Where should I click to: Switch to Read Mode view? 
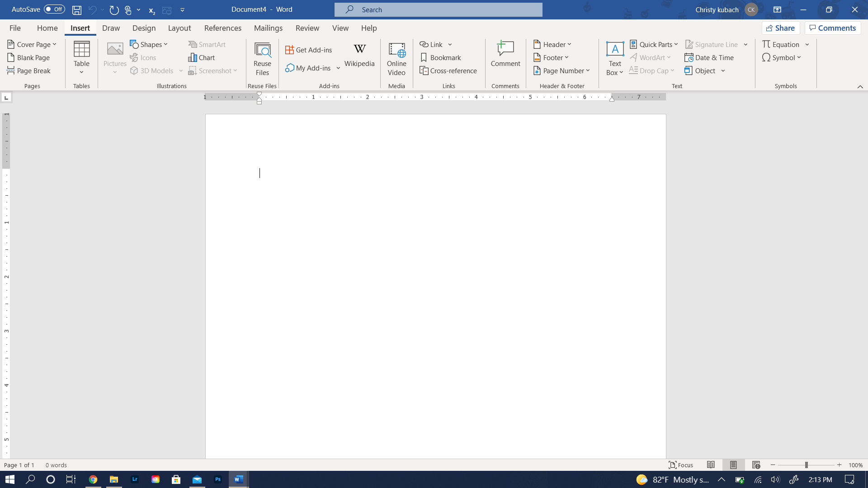tap(711, 465)
